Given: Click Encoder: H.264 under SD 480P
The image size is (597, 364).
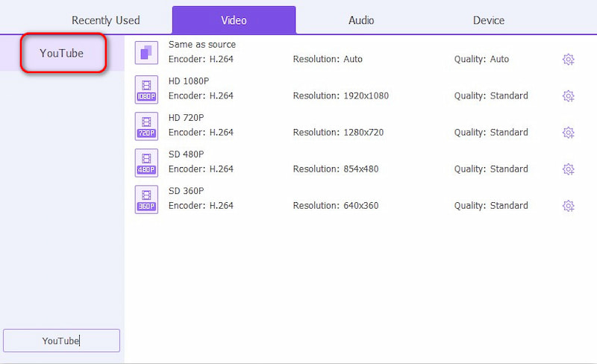Looking at the screenshot, I should tap(201, 169).
